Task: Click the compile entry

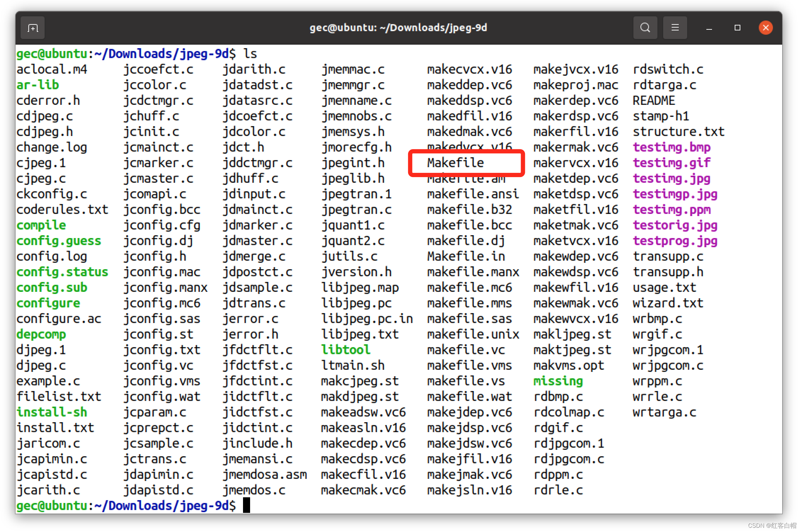Action: (41, 225)
